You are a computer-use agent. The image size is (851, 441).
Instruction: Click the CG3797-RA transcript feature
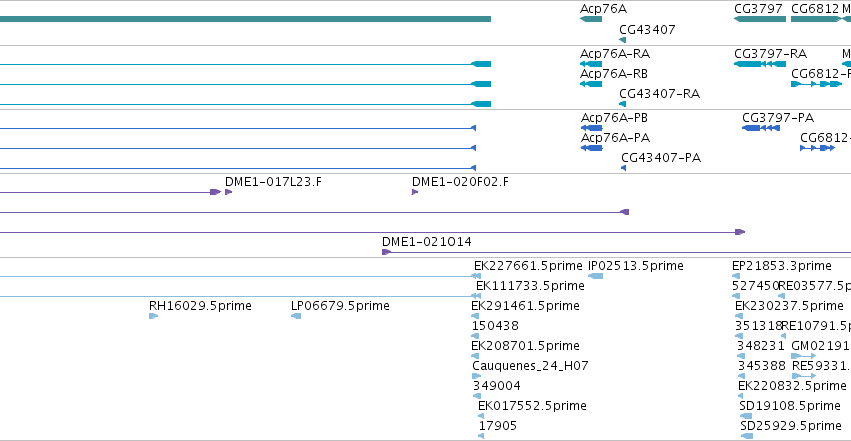coord(760,64)
